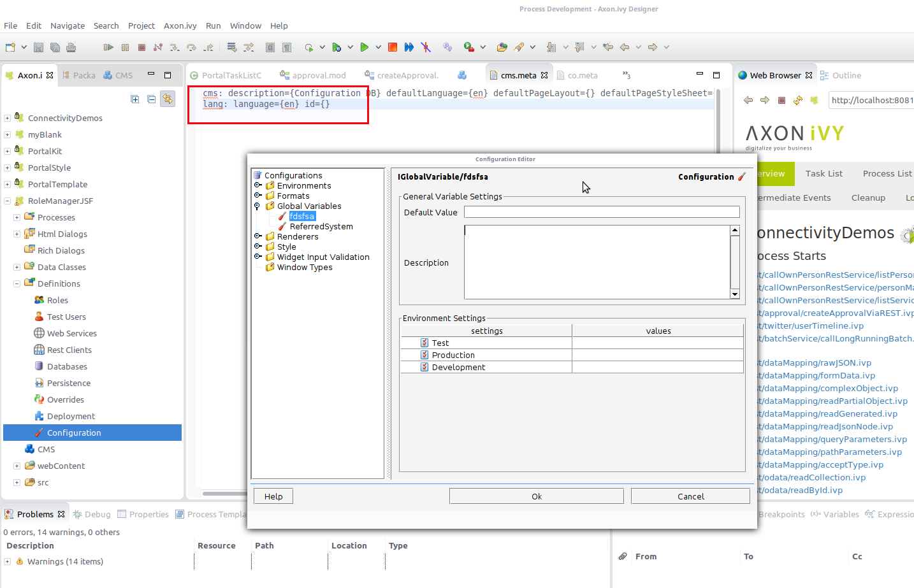
Task: Click the Description text area
Action: [x=597, y=262]
